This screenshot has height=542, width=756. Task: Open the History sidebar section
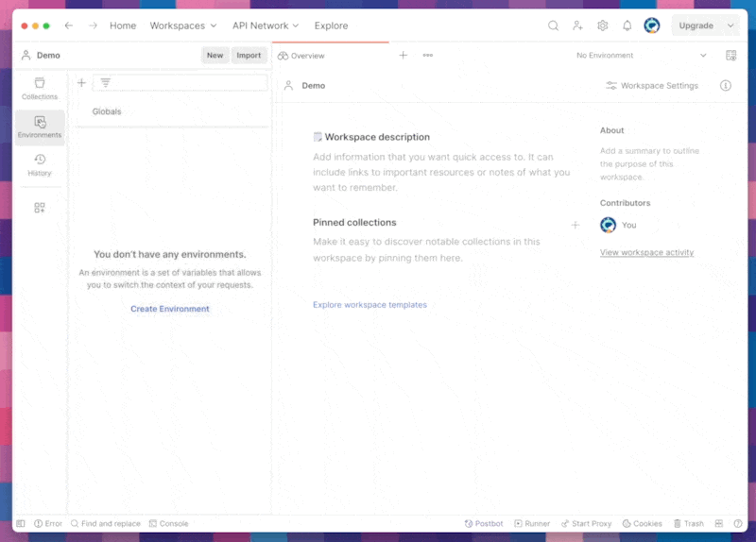coord(40,164)
